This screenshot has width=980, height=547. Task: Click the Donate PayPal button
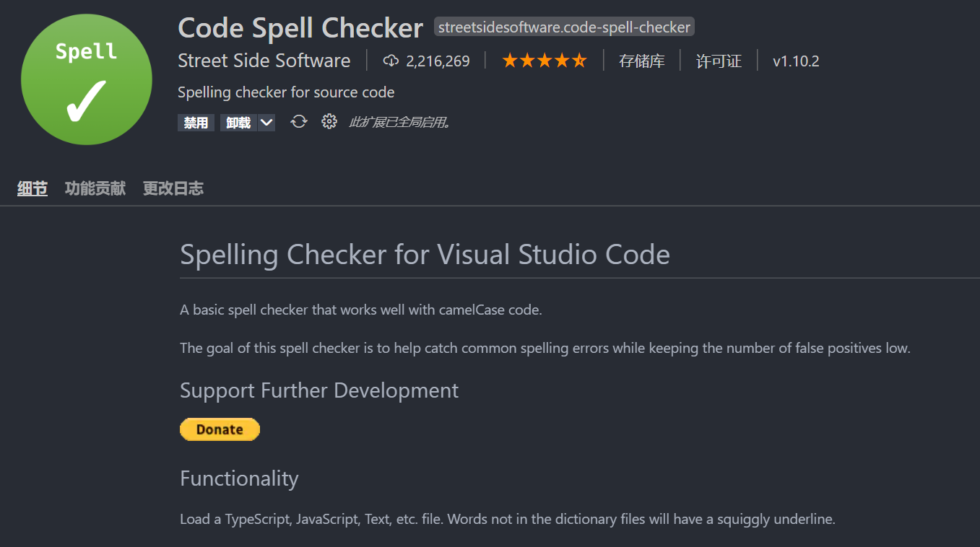point(220,429)
